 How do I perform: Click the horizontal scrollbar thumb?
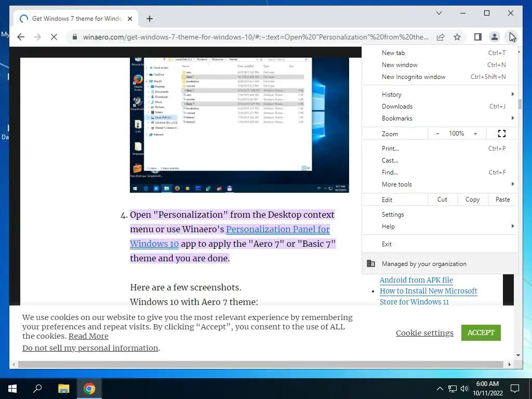coord(261,364)
